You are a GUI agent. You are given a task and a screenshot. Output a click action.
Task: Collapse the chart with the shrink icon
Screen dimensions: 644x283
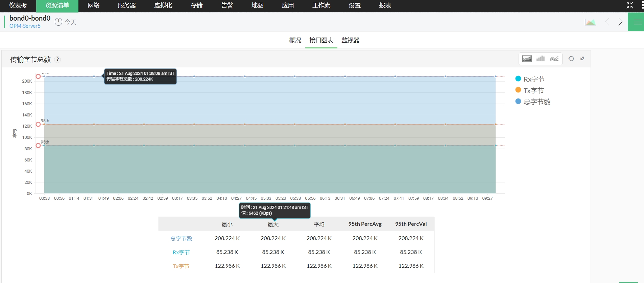point(582,59)
